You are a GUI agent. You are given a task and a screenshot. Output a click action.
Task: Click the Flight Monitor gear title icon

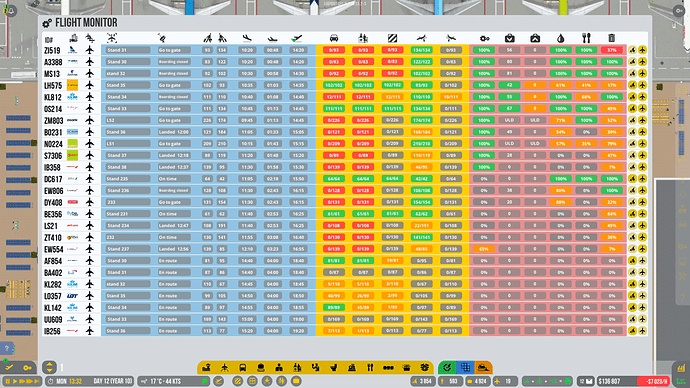47,23
